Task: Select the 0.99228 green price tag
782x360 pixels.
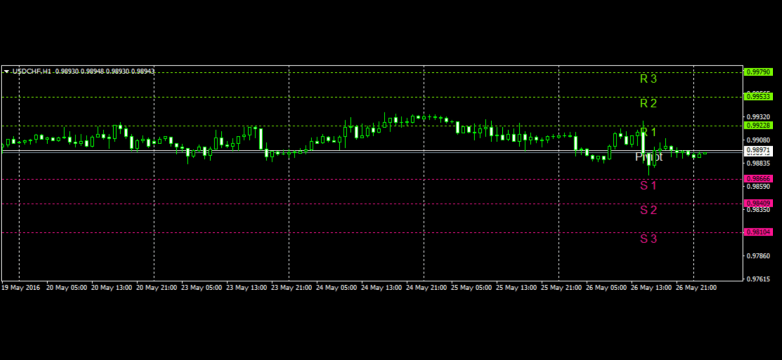Action: 758,125
